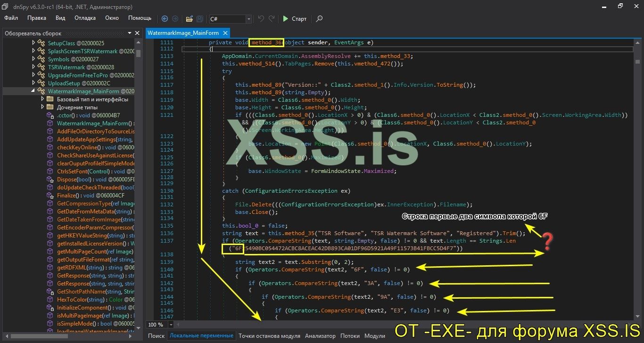644x343 pixels.
Task: Click the class icon beside UploadSetup
Action: 42,83
